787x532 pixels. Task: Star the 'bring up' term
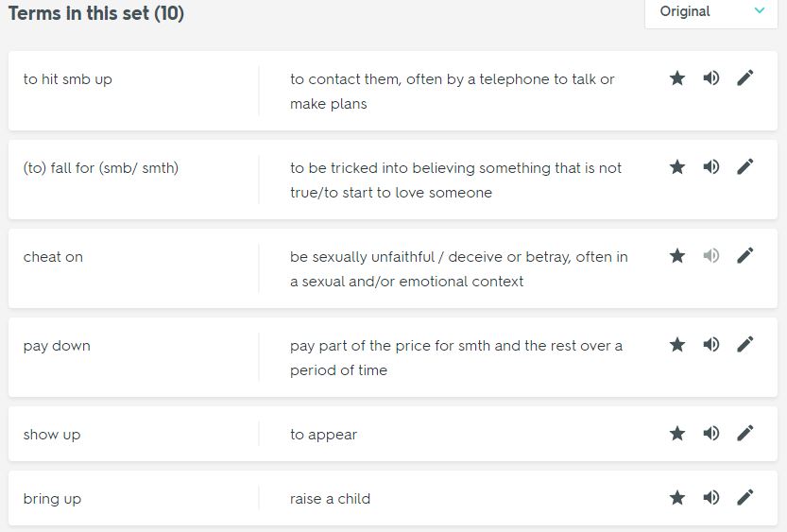click(677, 497)
